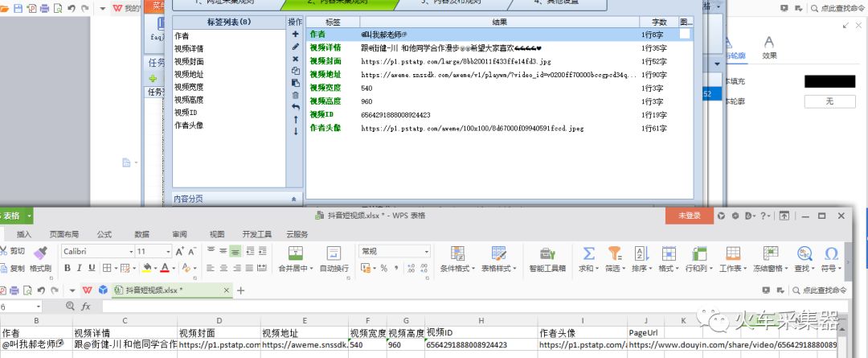Click the trash can icon in 操作 column
The image size is (868, 358).
point(296,95)
